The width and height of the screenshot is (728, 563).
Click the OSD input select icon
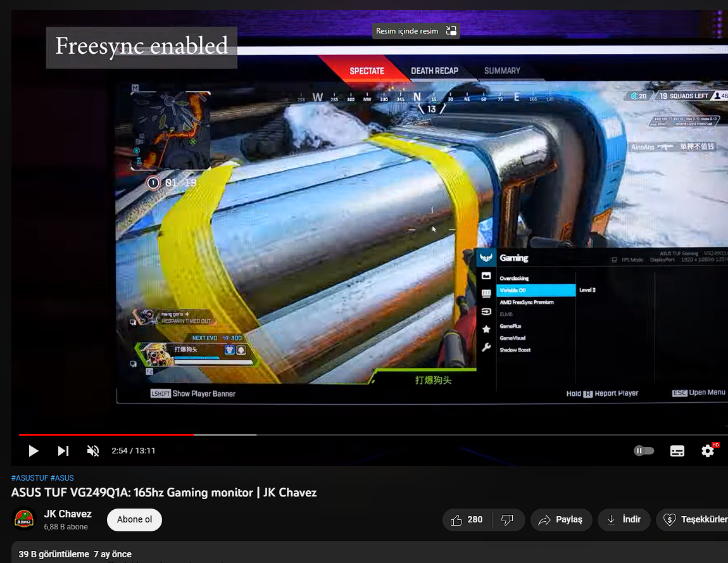coord(486,311)
